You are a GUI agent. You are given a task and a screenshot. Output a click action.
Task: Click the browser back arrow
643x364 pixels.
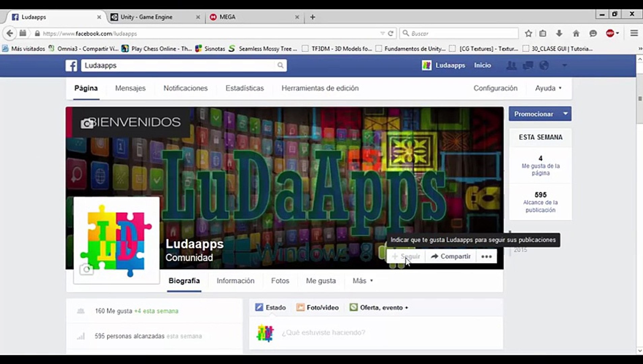[10, 33]
